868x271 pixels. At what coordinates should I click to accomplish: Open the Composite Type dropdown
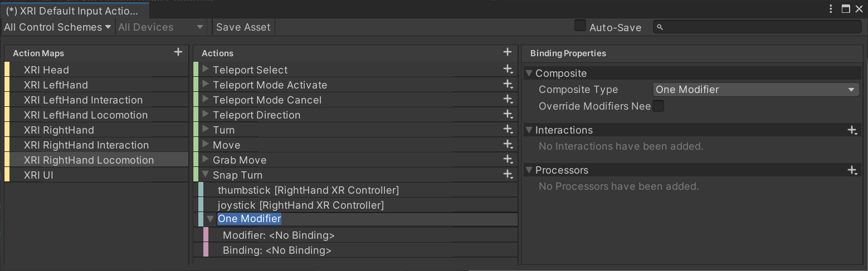tap(755, 90)
